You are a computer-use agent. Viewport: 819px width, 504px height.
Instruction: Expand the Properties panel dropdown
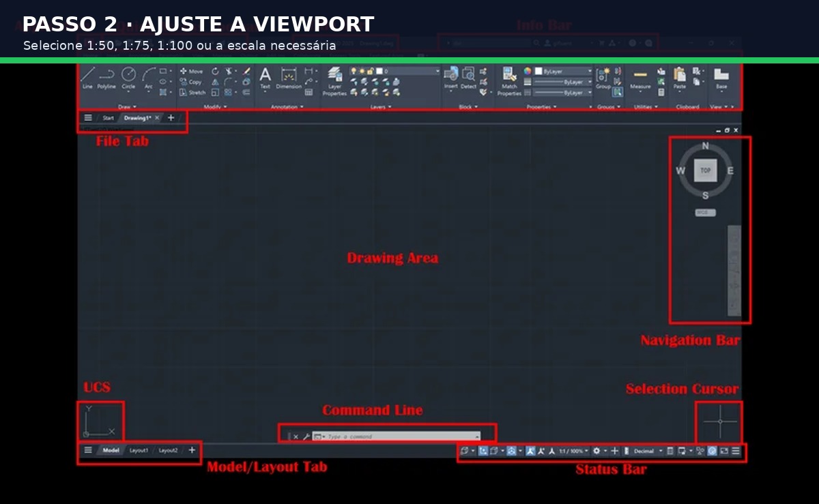coord(542,106)
